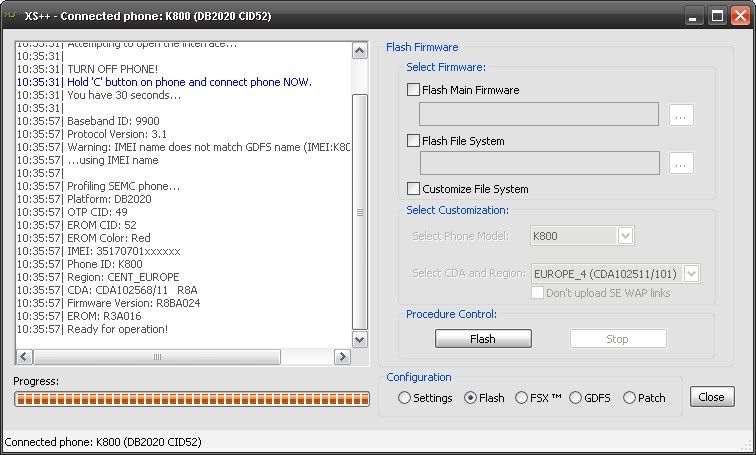Toggle Don't upload SE WAP links
The image size is (756, 455).
point(537,293)
